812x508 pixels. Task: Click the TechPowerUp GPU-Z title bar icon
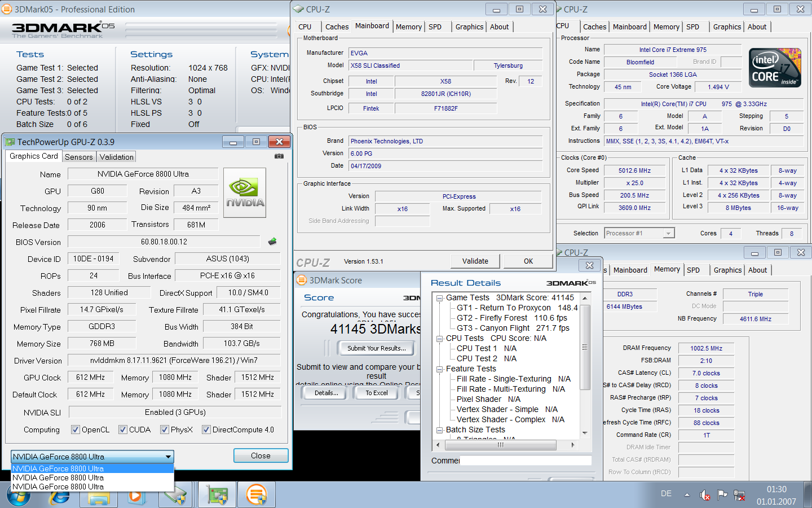pyautogui.click(x=10, y=142)
